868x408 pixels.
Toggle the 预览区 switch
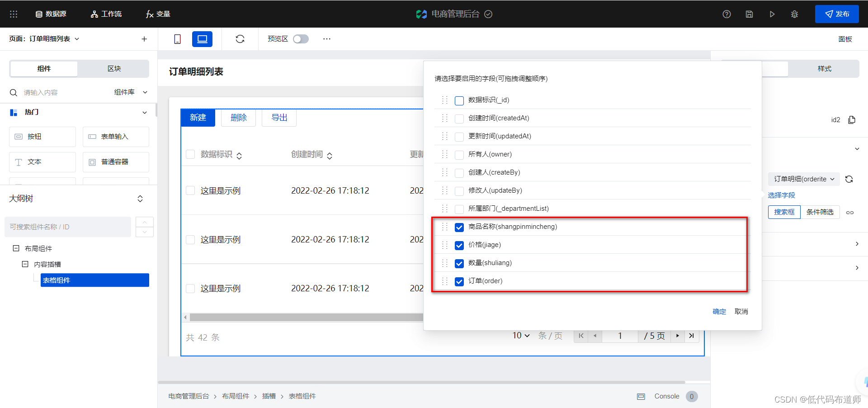tap(301, 39)
